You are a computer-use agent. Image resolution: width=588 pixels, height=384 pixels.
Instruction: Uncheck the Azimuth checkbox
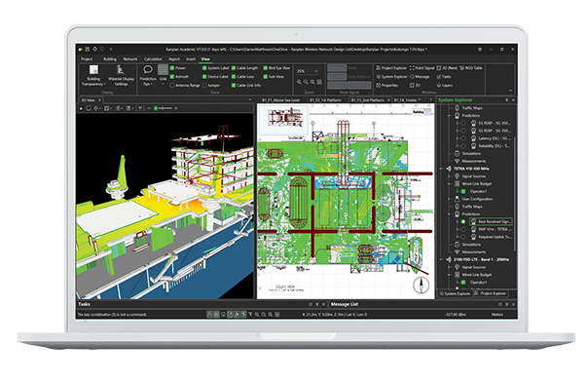point(172,77)
